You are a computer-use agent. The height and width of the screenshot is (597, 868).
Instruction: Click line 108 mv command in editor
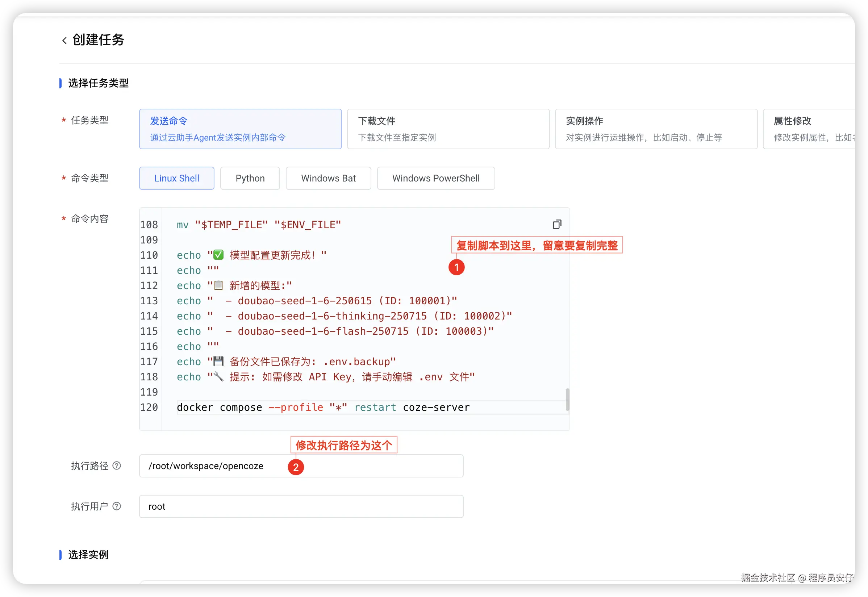[x=258, y=225]
